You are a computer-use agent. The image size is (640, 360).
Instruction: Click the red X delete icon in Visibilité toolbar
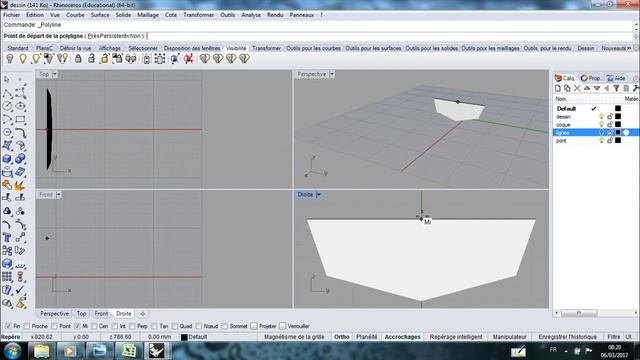click(x=188, y=59)
